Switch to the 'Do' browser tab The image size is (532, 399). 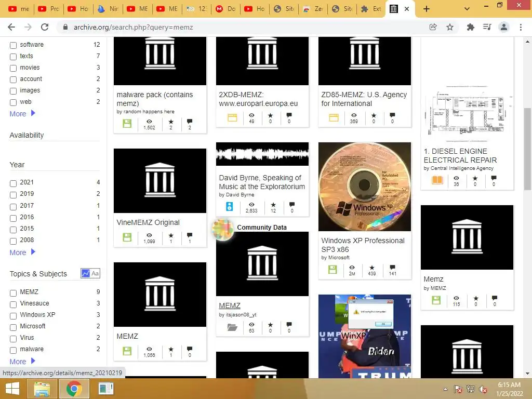coord(225,9)
